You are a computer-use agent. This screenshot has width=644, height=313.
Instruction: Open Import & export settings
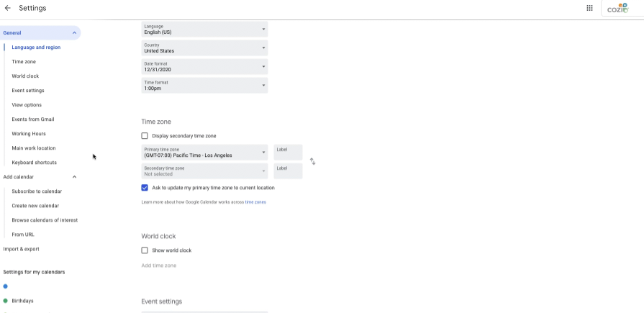[x=22, y=249]
